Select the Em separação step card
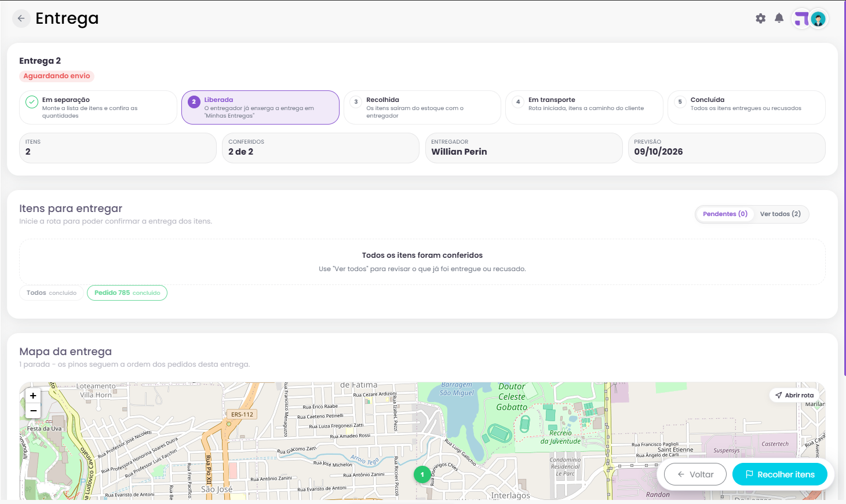 tap(98, 107)
